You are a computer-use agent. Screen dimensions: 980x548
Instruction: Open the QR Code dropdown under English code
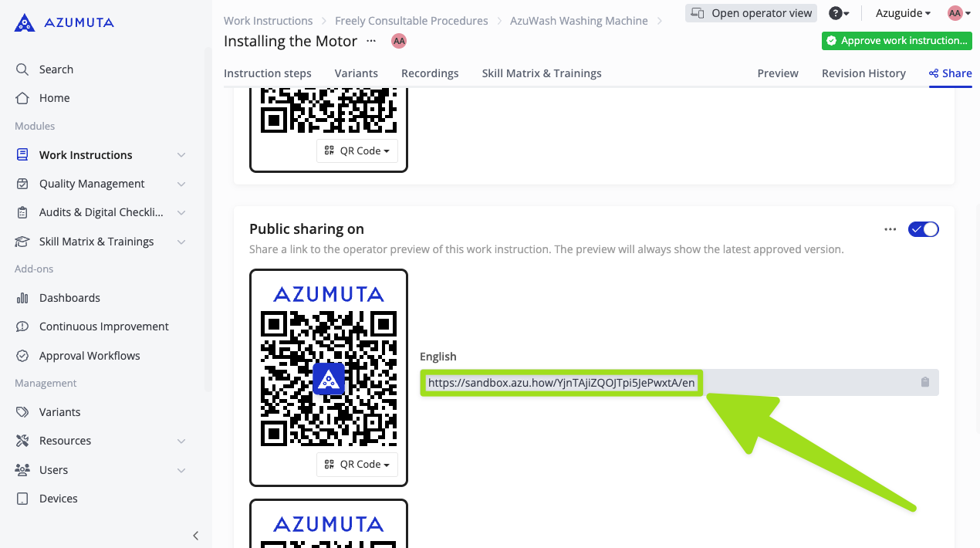pyautogui.click(x=357, y=464)
